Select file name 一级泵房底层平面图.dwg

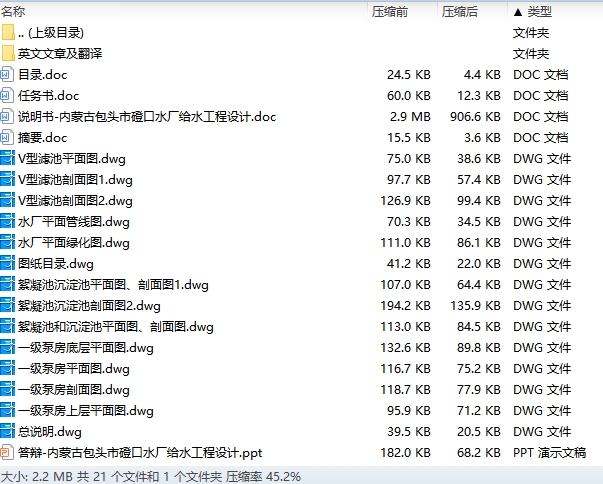click(x=85, y=348)
